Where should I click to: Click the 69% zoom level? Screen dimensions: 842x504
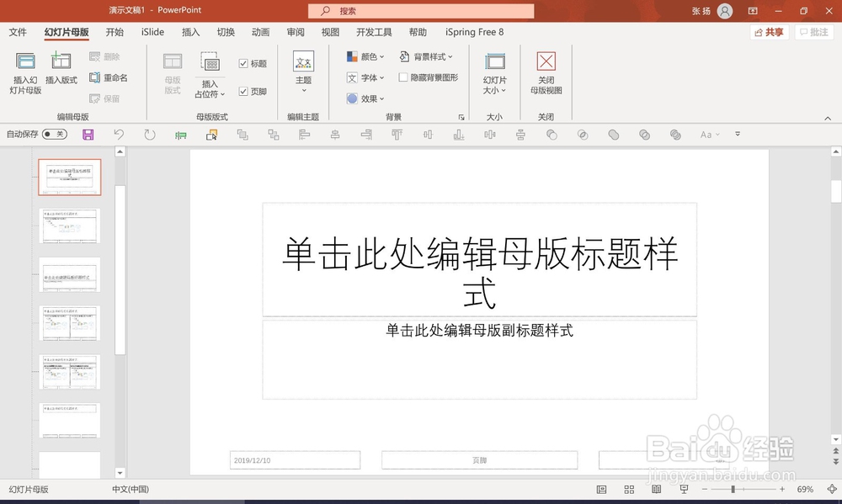[805, 490]
